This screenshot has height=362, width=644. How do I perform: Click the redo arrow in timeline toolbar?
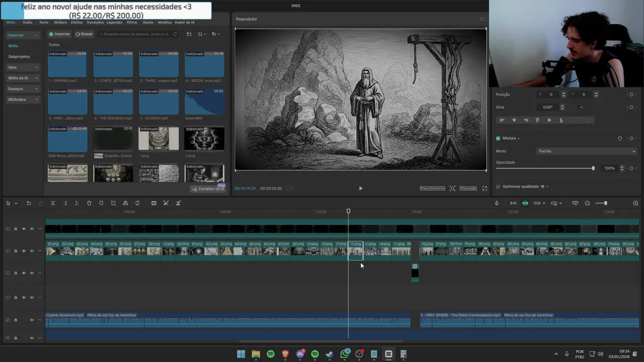(x=41, y=203)
